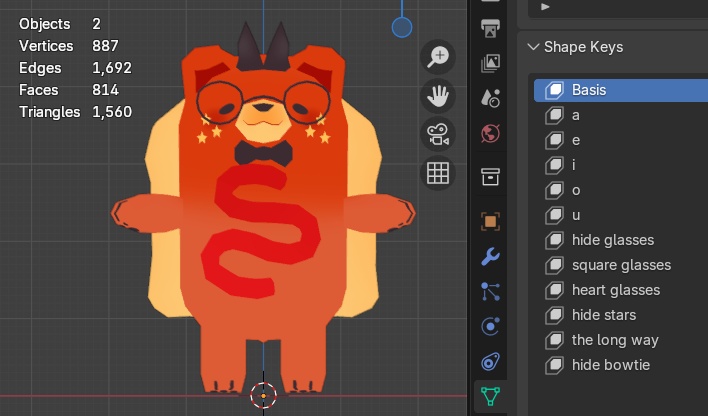Click the zoom magnifier gizmo in viewport

tap(438, 57)
